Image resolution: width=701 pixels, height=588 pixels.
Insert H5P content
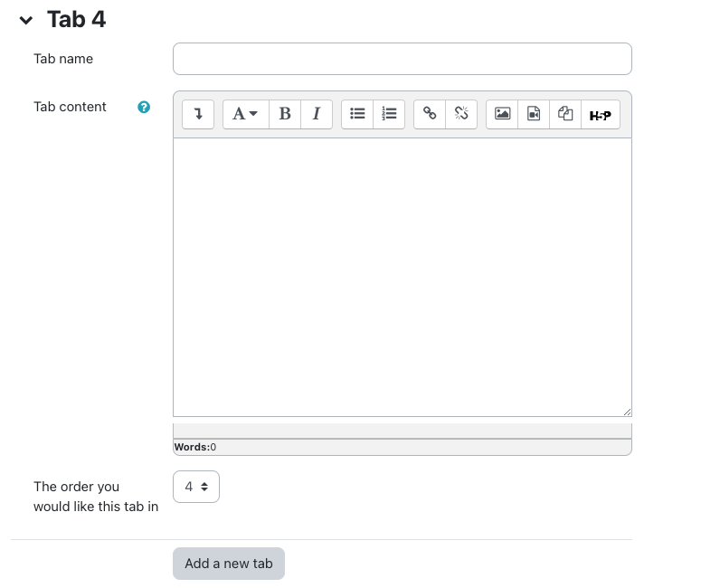coord(600,114)
